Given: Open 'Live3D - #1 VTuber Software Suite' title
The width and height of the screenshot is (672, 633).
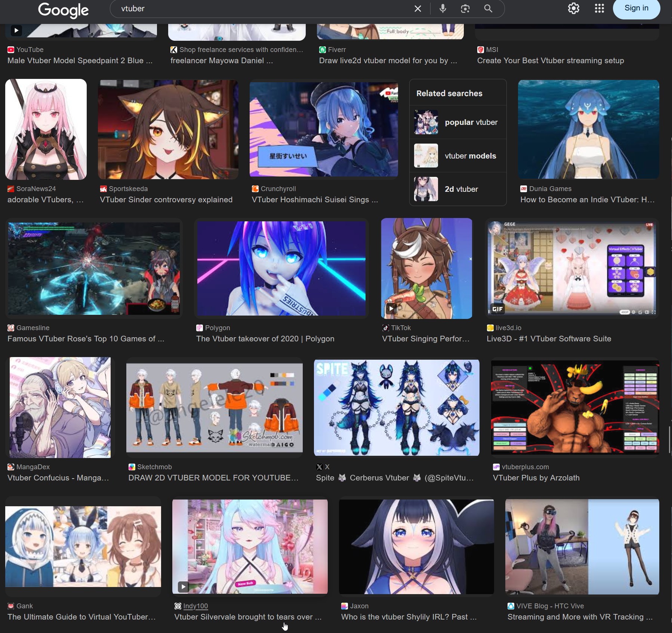Looking at the screenshot, I should [549, 339].
